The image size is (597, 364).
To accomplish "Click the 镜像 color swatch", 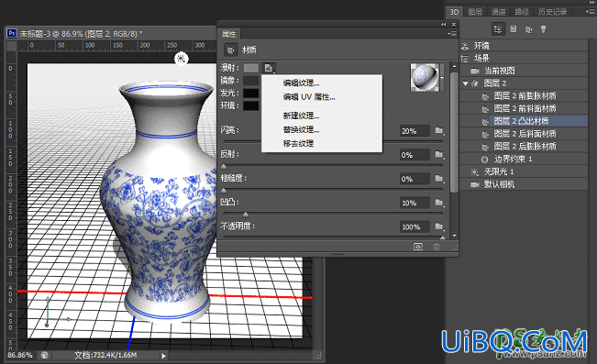I will (251, 81).
